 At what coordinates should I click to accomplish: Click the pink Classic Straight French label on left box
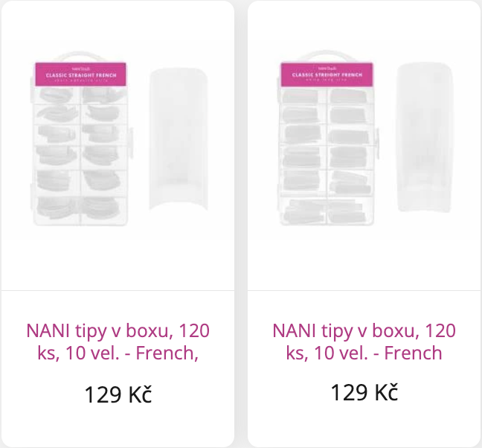[80, 74]
